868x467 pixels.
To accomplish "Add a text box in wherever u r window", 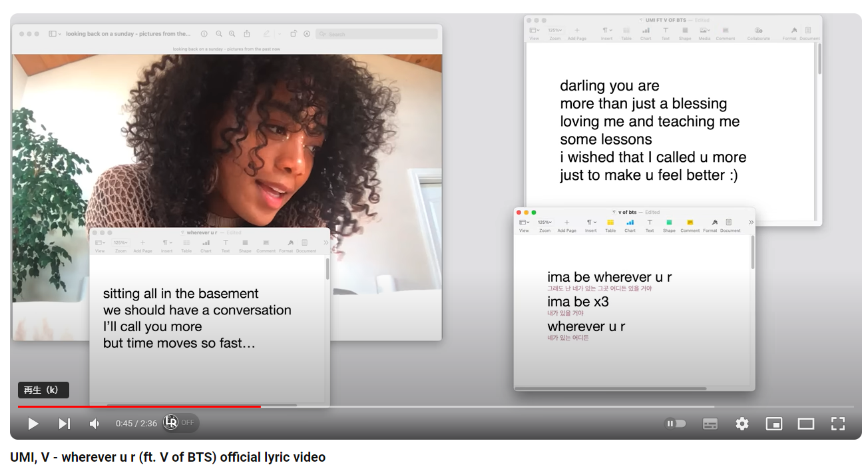I will (x=226, y=246).
